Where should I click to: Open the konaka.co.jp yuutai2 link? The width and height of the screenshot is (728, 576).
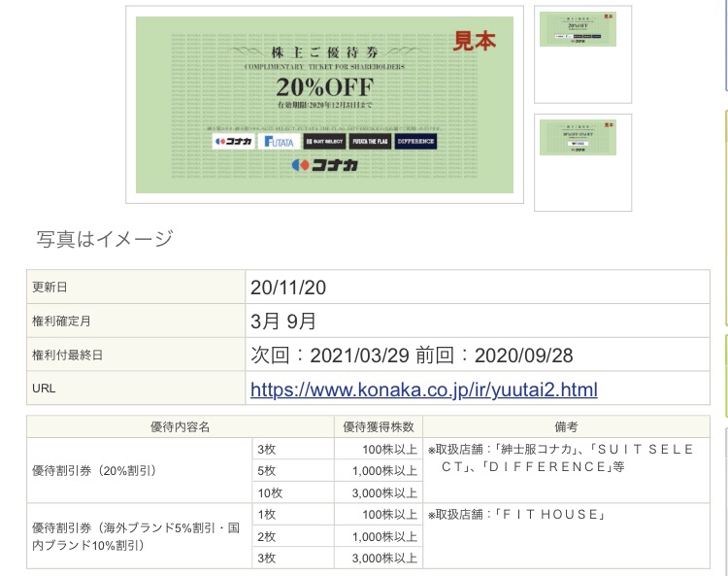pos(423,390)
